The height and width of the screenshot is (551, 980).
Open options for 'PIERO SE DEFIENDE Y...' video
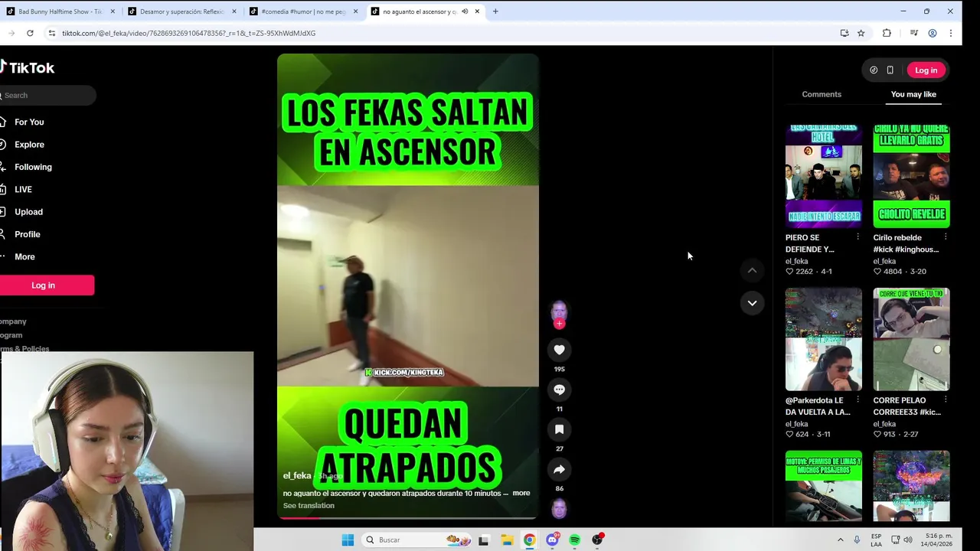click(857, 237)
